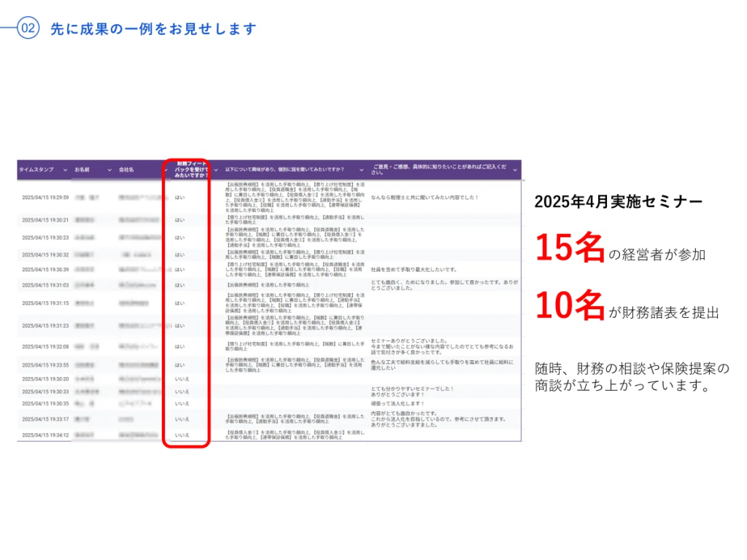Click the お名前 header label

pyautogui.click(x=82, y=169)
